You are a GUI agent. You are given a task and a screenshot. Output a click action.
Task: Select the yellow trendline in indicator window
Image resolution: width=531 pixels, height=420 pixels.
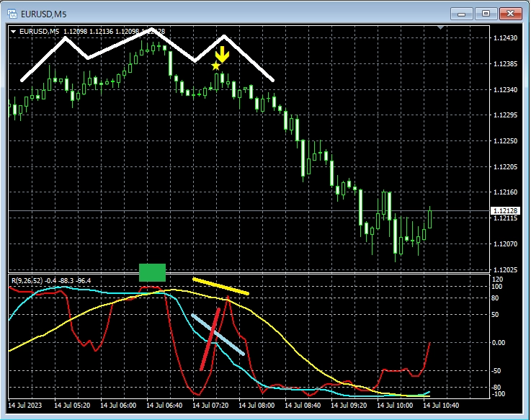[x=220, y=286]
